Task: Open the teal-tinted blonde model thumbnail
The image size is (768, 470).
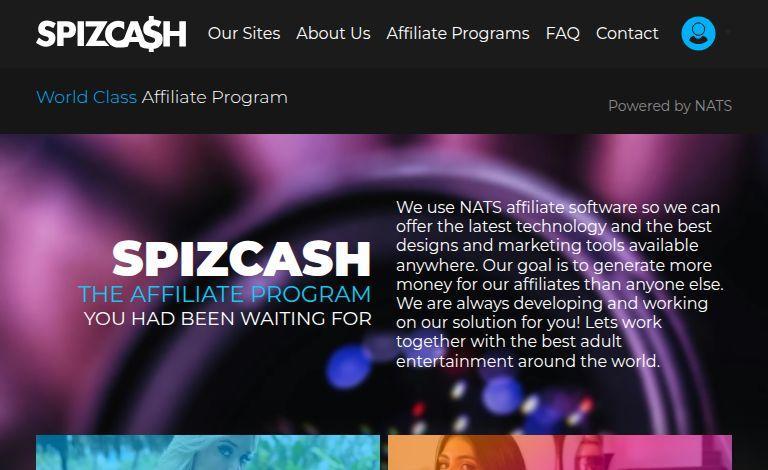Action: coord(208,452)
